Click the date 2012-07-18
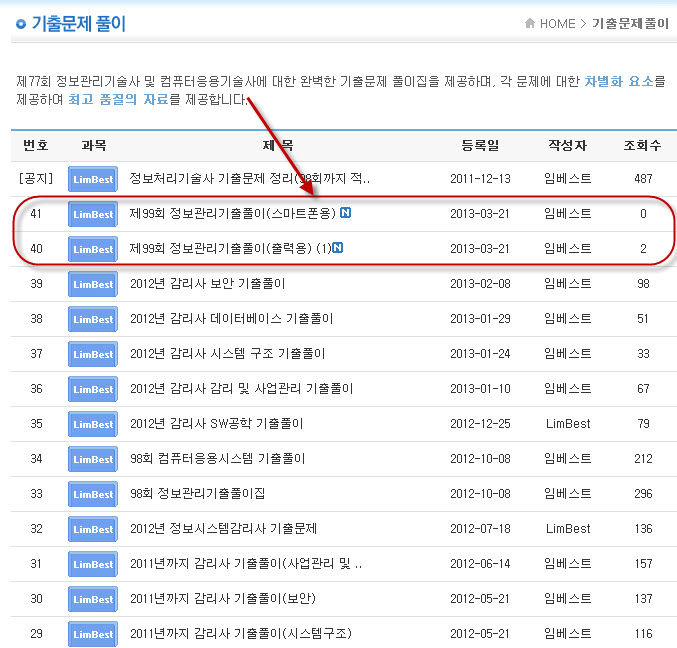Image resolution: width=677 pixels, height=648 pixels. pyautogui.click(x=480, y=528)
